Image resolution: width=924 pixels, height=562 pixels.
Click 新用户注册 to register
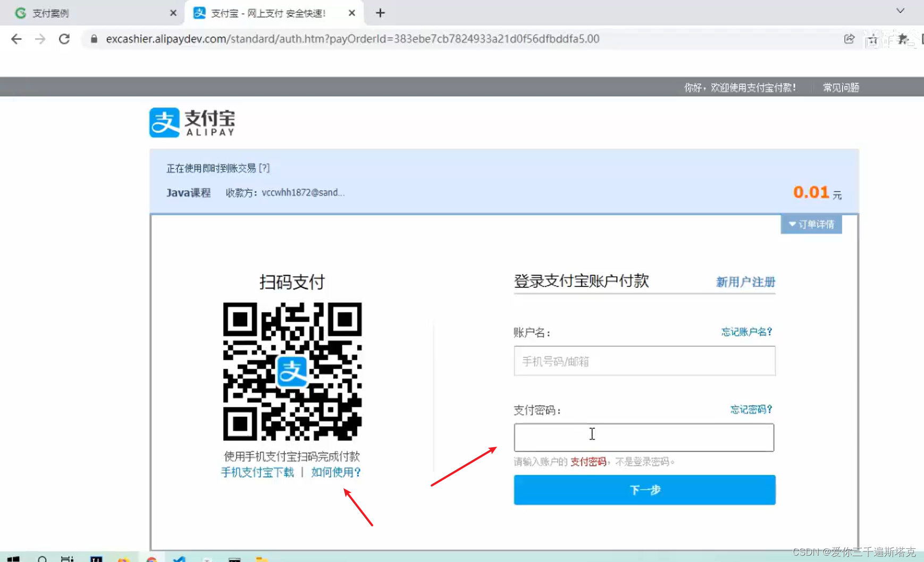coord(745,282)
